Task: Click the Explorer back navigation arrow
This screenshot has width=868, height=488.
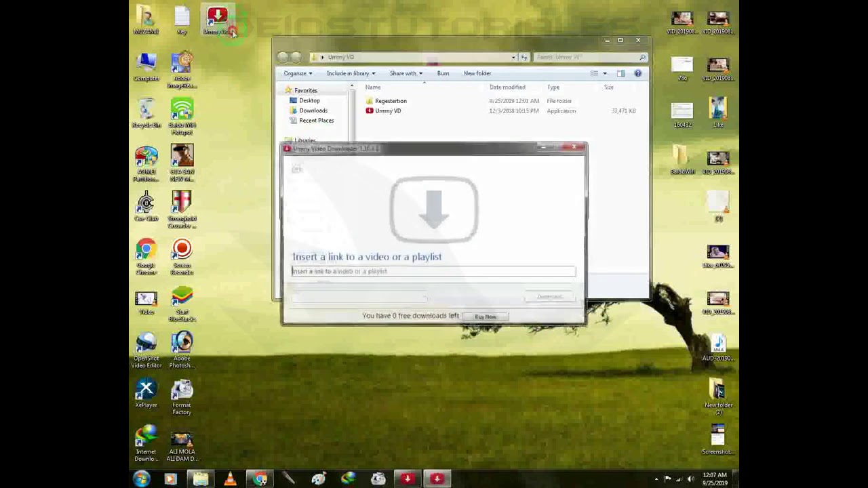Action: click(283, 58)
